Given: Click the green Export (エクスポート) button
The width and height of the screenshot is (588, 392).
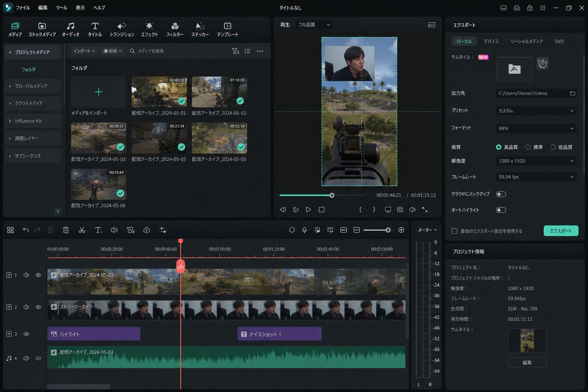Looking at the screenshot, I should point(561,231).
